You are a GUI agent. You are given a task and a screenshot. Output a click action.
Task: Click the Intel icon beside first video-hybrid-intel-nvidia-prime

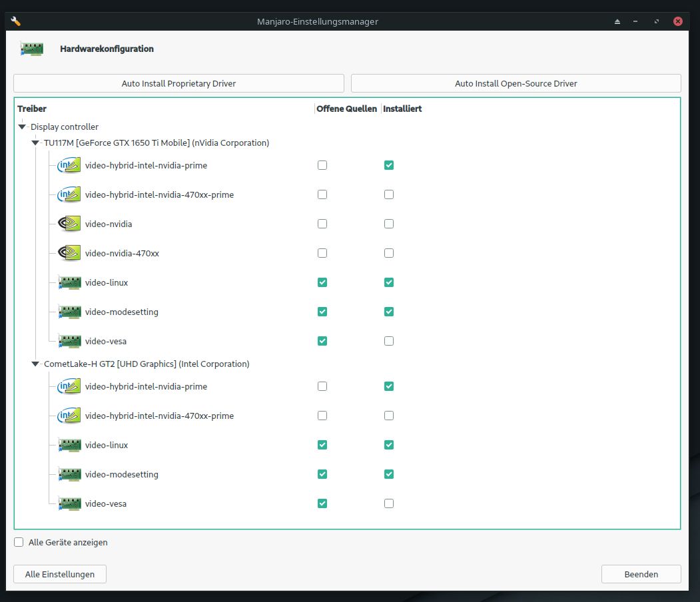pos(69,165)
